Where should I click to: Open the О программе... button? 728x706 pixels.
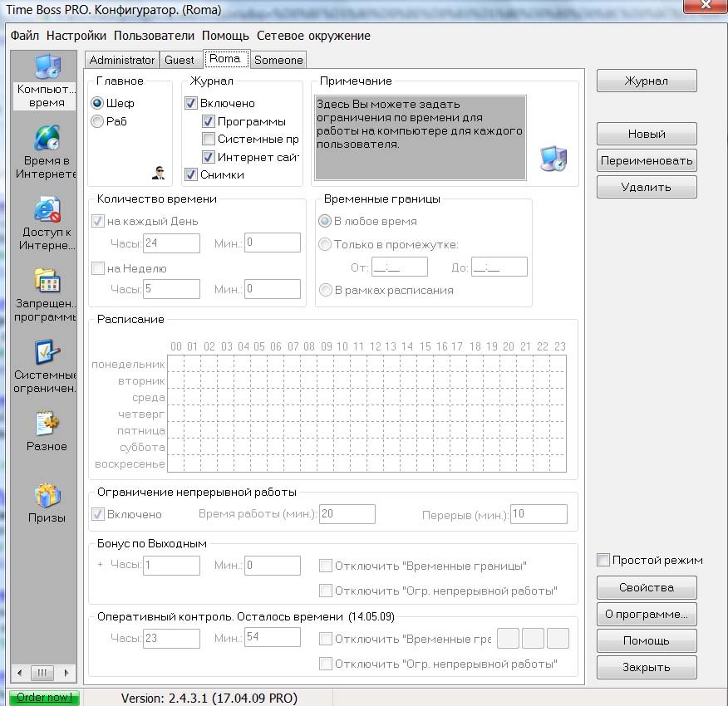click(x=647, y=614)
